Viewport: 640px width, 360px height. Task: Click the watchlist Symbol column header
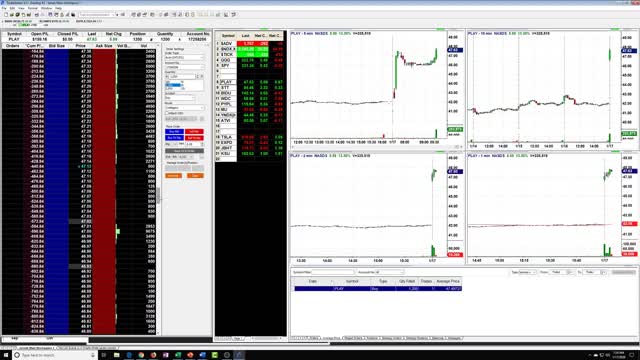point(228,36)
